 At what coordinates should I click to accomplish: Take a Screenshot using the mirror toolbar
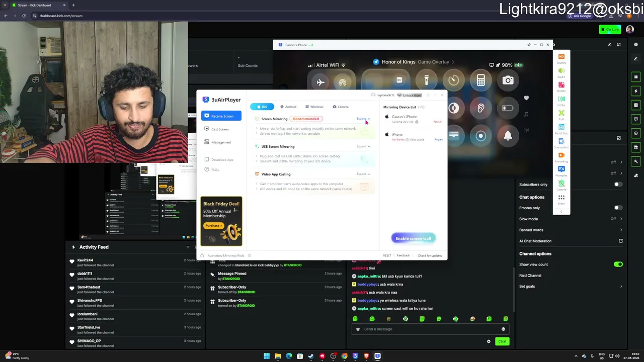click(561, 141)
